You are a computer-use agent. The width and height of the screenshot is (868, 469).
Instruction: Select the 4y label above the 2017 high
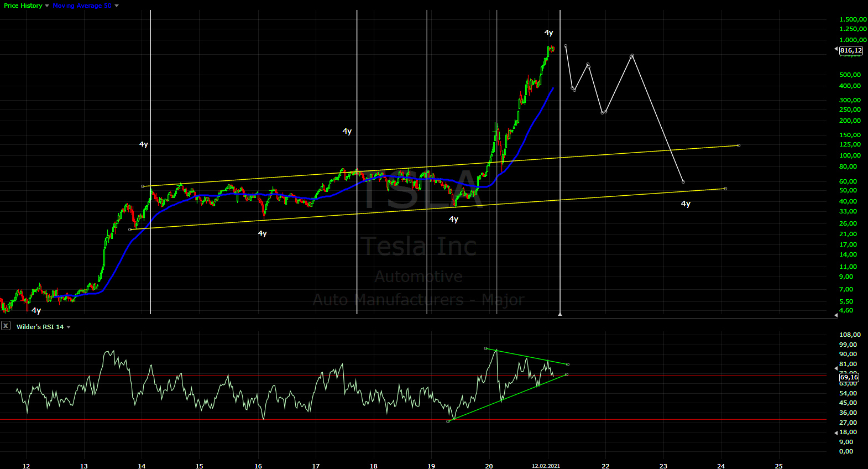(x=347, y=131)
